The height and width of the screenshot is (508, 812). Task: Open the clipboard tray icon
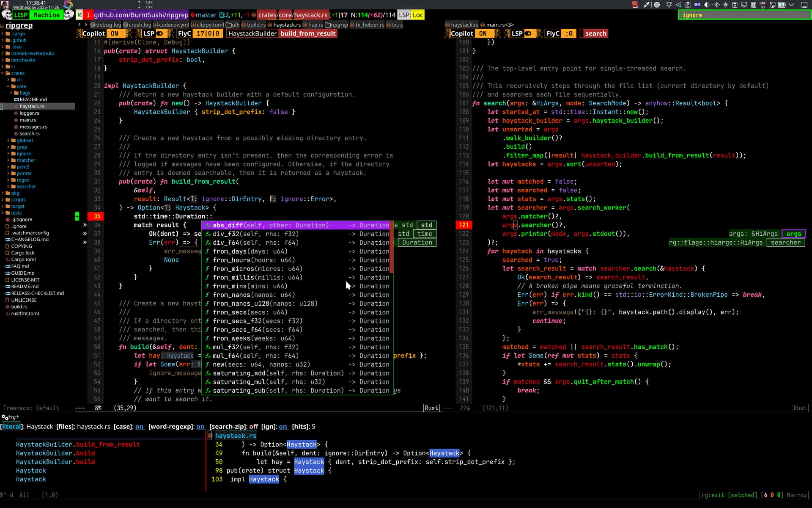(688, 5)
